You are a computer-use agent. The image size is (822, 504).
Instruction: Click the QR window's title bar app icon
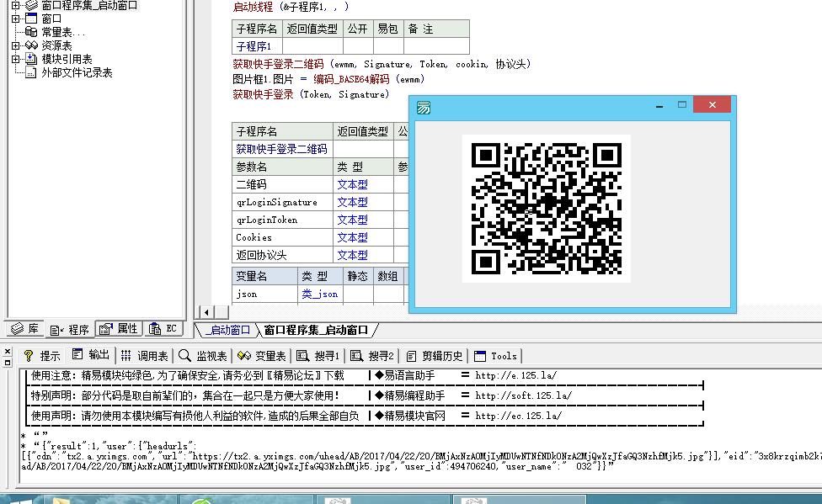tap(424, 107)
